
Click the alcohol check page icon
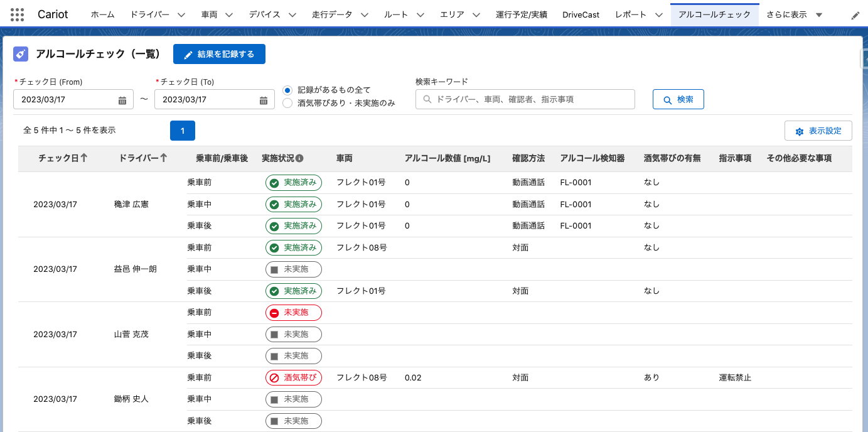tap(20, 54)
